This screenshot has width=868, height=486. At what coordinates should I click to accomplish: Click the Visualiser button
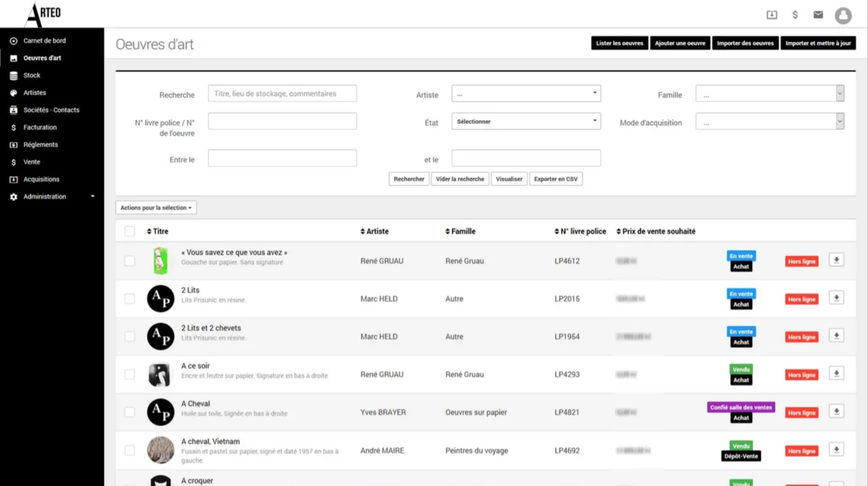[509, 179]
